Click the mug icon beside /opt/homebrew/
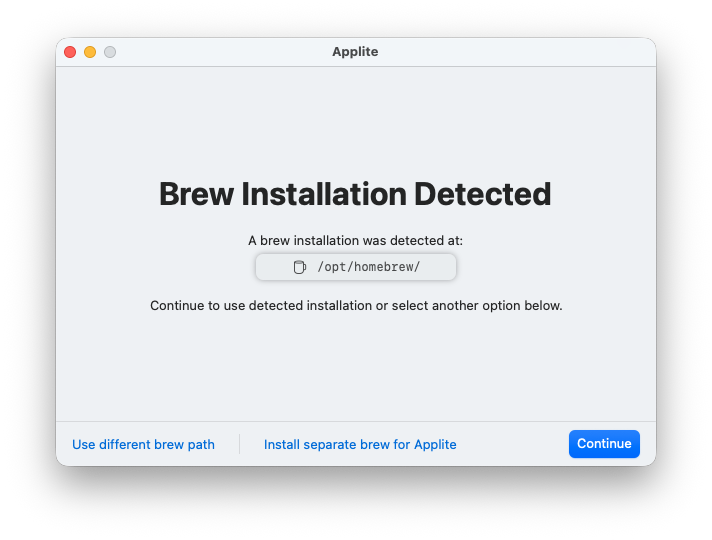Screen dimensions: 712x540 pos(299,267)
